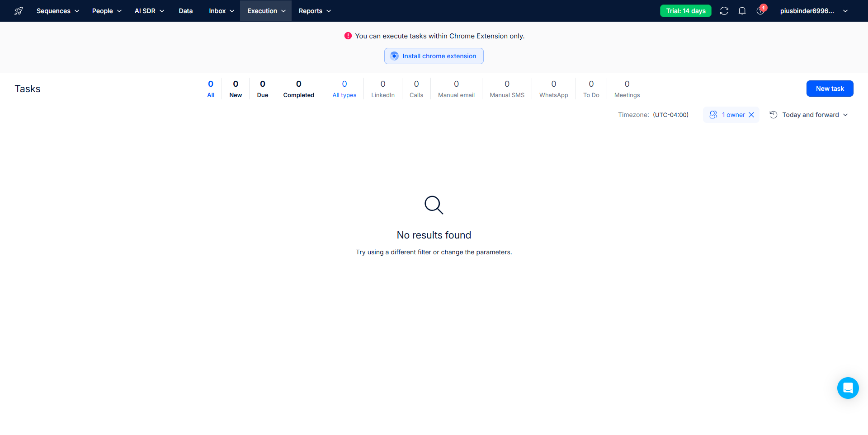Open the People dropdown

(107, 11)
